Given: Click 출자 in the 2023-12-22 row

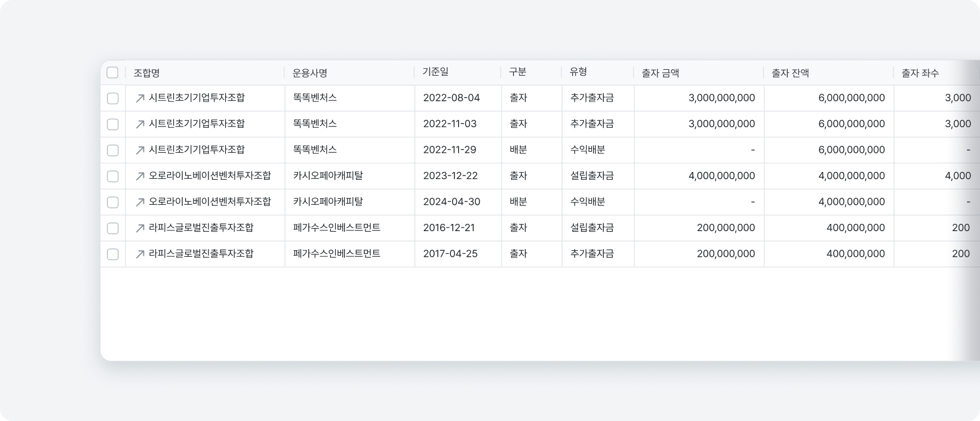Looking at the screenshot, I should (518, 176).
